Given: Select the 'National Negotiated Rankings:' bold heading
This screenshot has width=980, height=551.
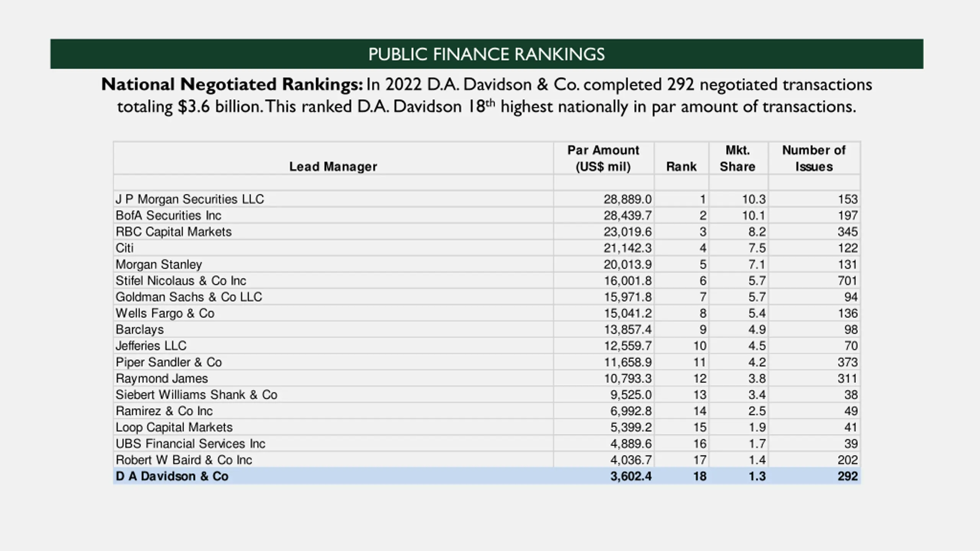Looking at the screenshot, I should click(232, 85).
